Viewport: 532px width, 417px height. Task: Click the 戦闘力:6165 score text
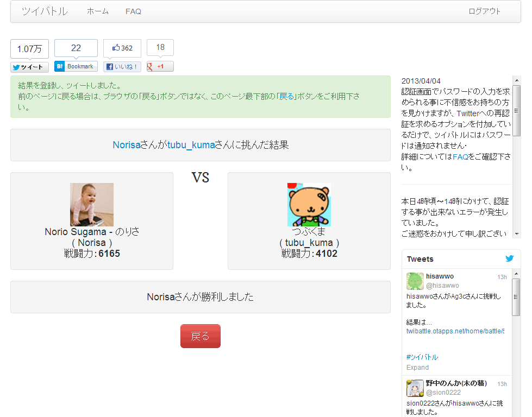point(92,254)
